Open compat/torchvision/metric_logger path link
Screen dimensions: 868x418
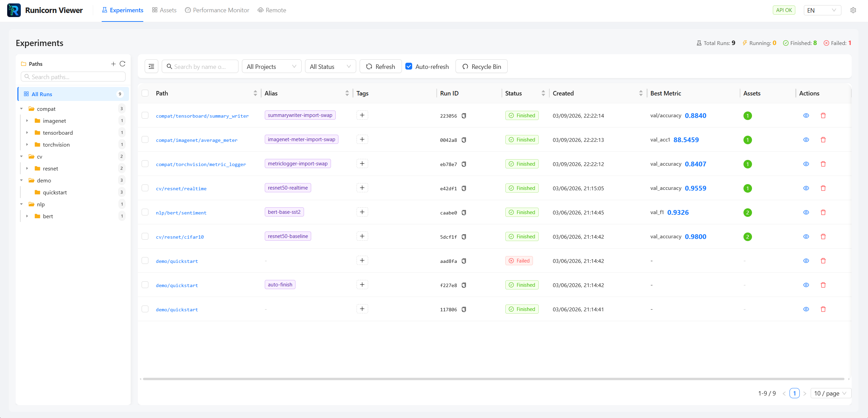coord(201,164)
